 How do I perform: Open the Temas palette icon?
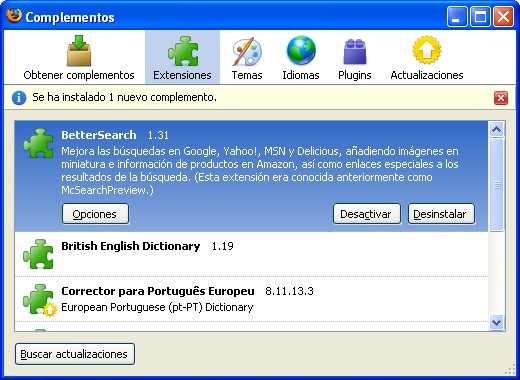[247, 51]
